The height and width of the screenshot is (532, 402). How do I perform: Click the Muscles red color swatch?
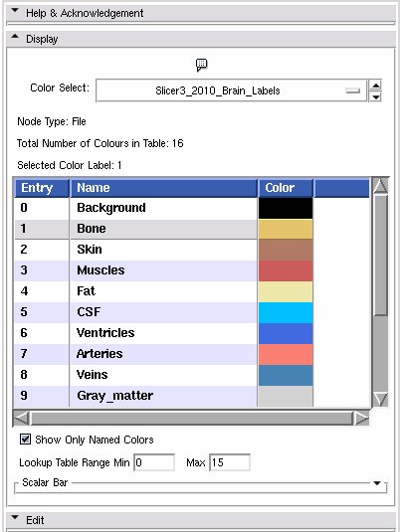tap(286, 270)
